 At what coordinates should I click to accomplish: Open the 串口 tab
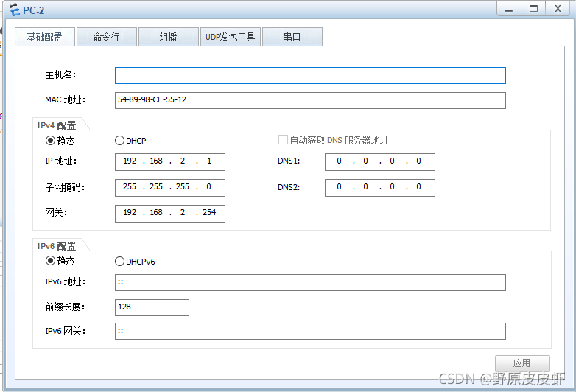point(292,37)
